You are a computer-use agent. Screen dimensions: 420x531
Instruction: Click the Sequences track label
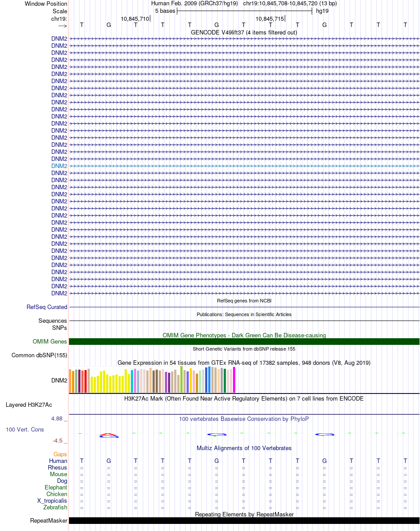point(53,321)
